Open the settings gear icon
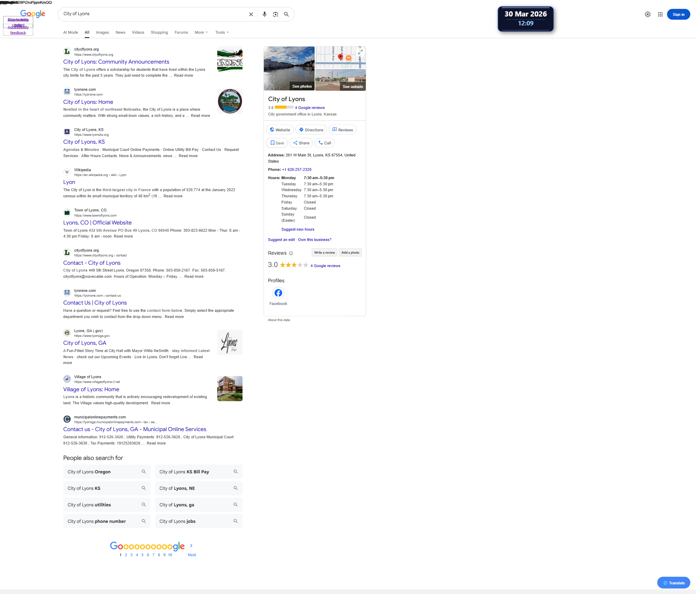This screenshot has width=700, height=594. point(647,14)
